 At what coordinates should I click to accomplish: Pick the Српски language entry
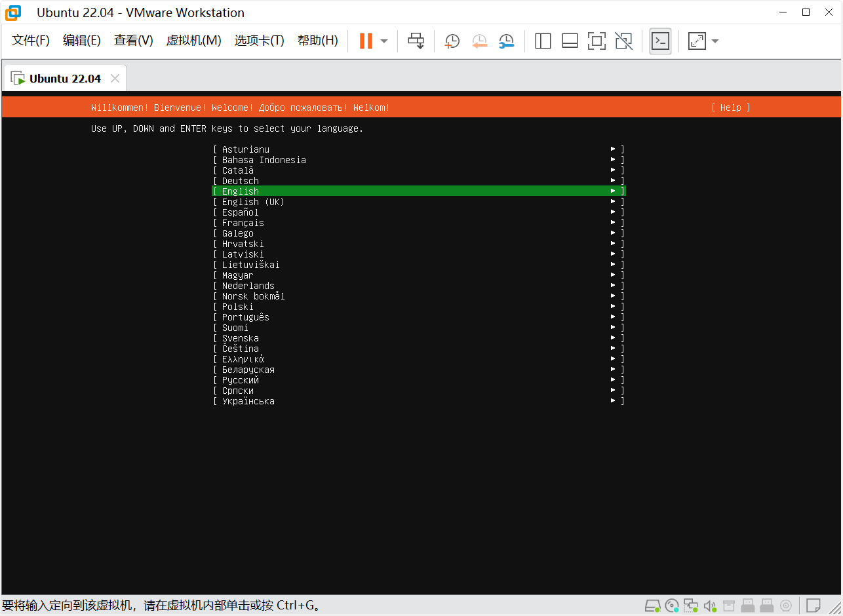point(419,391)
